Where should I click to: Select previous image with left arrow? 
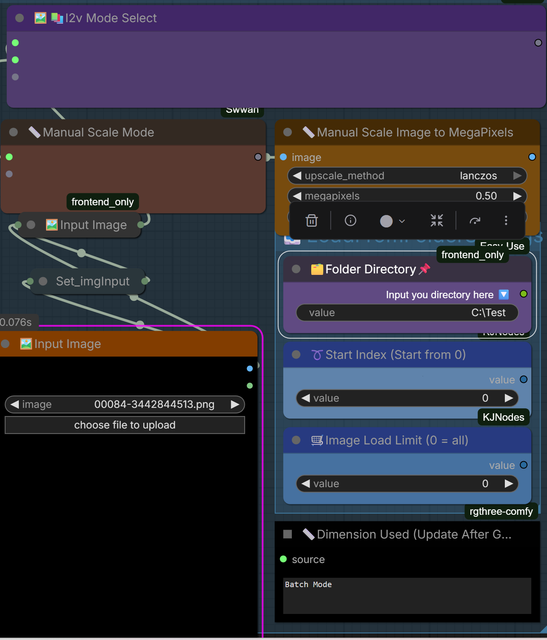coord(14,404)
